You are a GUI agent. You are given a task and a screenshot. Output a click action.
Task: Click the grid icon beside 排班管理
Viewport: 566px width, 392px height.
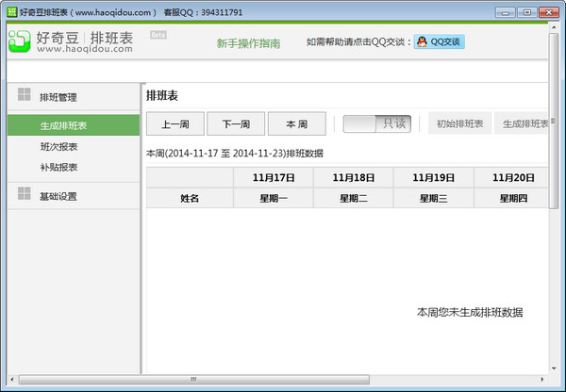(25, 94)
